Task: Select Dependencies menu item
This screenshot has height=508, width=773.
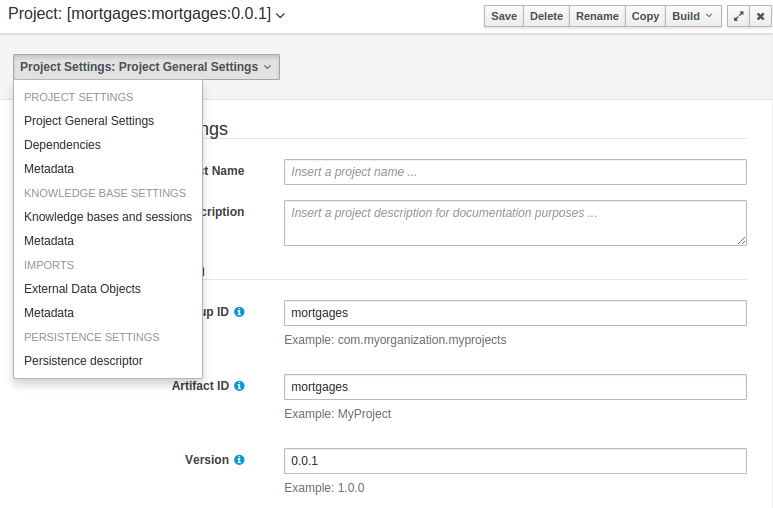Action: tap(108, 145)
